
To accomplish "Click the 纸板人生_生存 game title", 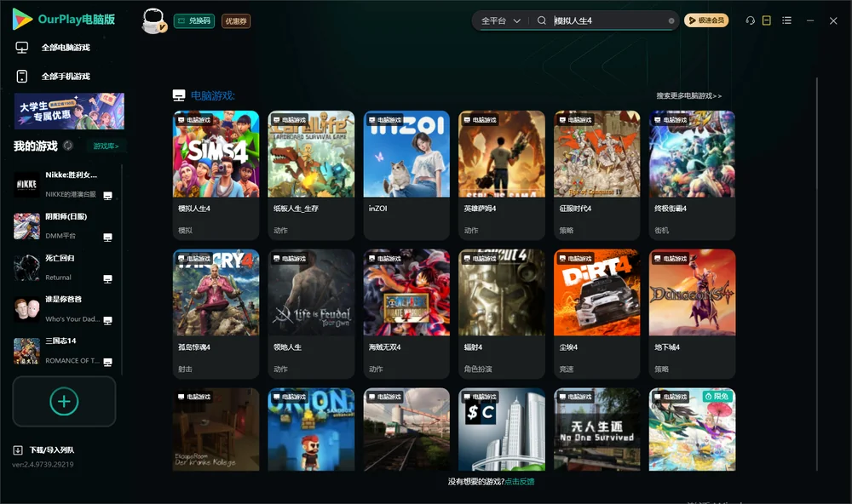I will click(x=296, y=209).
